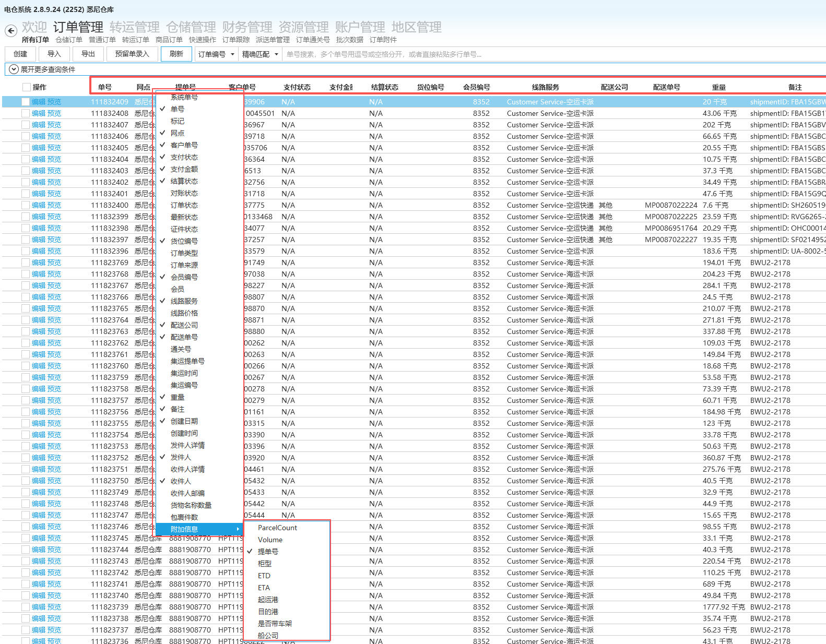Enable 是否带车架 in submenu
826x644 pixels.
point(287,624)
